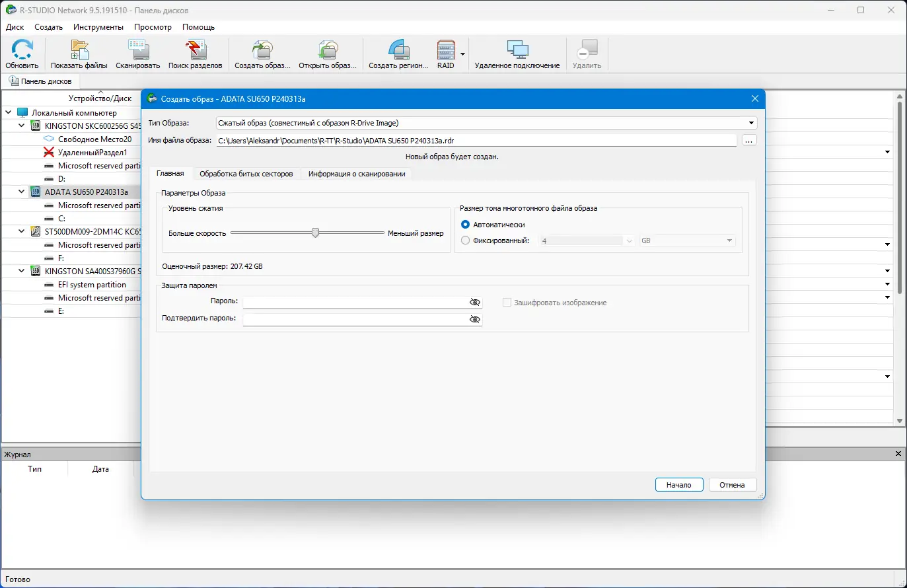The width and height of the screenshot is (907, 588).
Task: Select the Автоматически radio button
Action: click(x=464, y=225)
